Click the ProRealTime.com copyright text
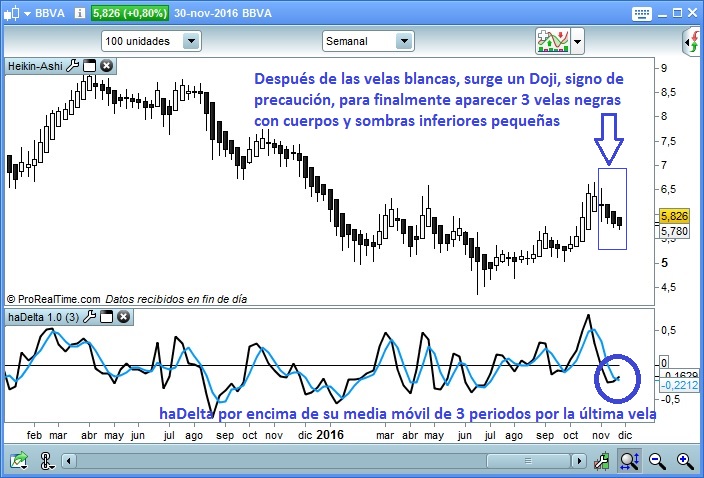The height and width of the screenshot is (478, 704). pyautogui.click(x=53, y=299)
